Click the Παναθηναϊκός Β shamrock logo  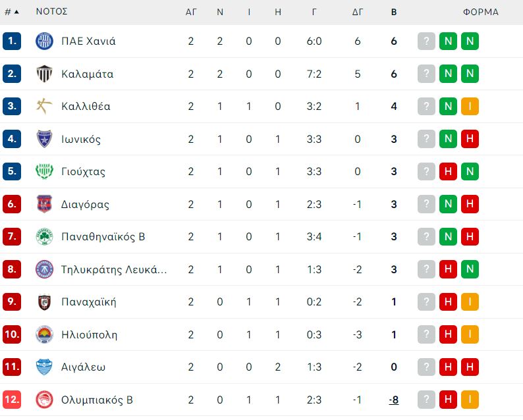click(x=44, y=237)
